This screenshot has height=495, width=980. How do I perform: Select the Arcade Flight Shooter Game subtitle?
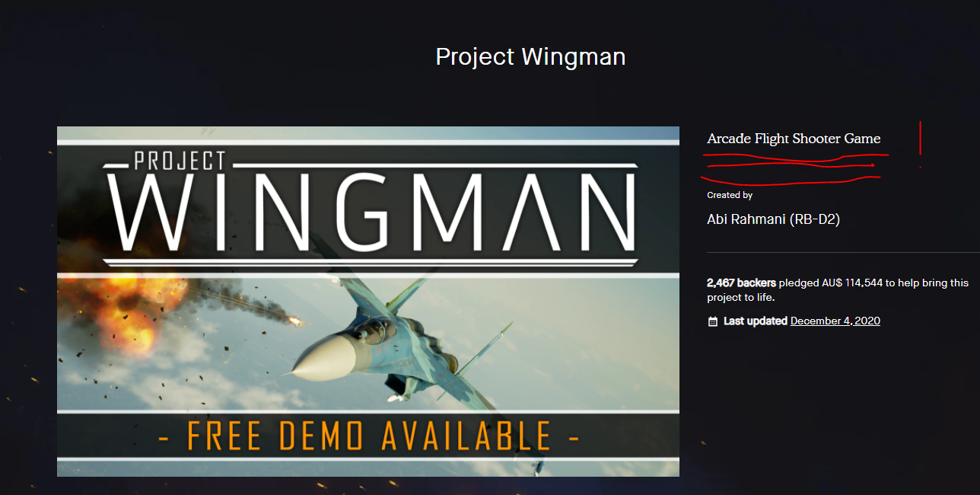794,139
